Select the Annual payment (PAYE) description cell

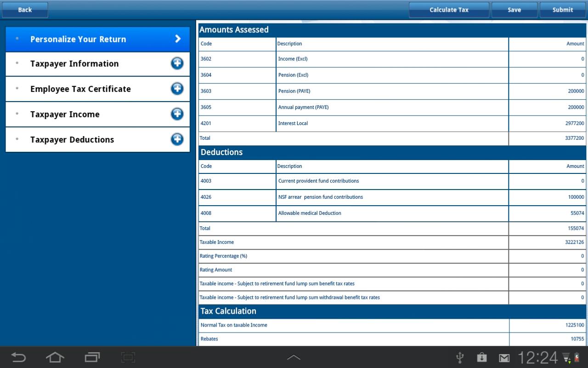(392, 108)
